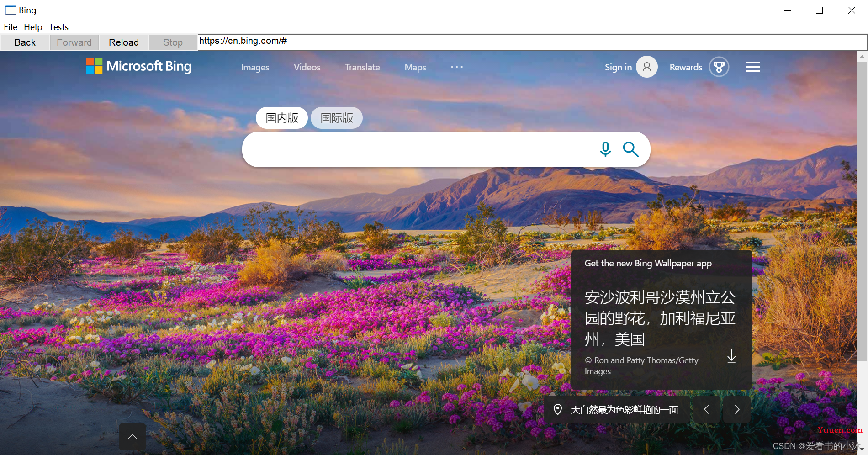Click the Bing window title icon

pyautogui.click(x=11, y=10)
